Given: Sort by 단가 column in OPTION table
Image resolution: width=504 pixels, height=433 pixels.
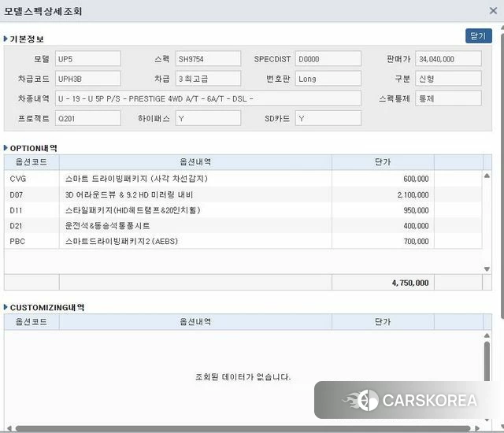Looking at the screenshot, I should coord(383,162).
